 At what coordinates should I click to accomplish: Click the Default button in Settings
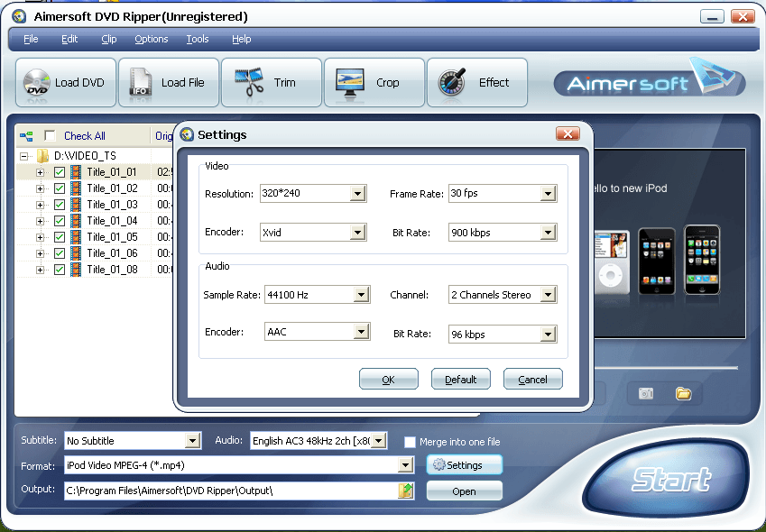(460, 380)
